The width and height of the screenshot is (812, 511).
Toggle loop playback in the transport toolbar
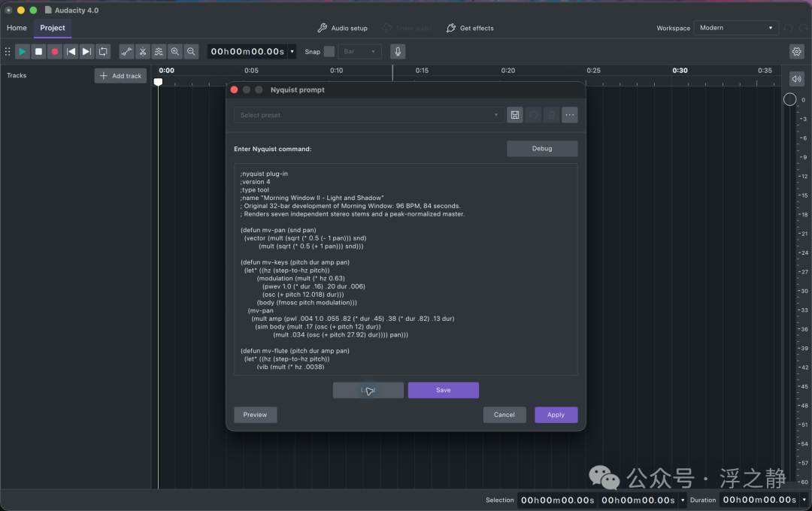coord(103,52)
